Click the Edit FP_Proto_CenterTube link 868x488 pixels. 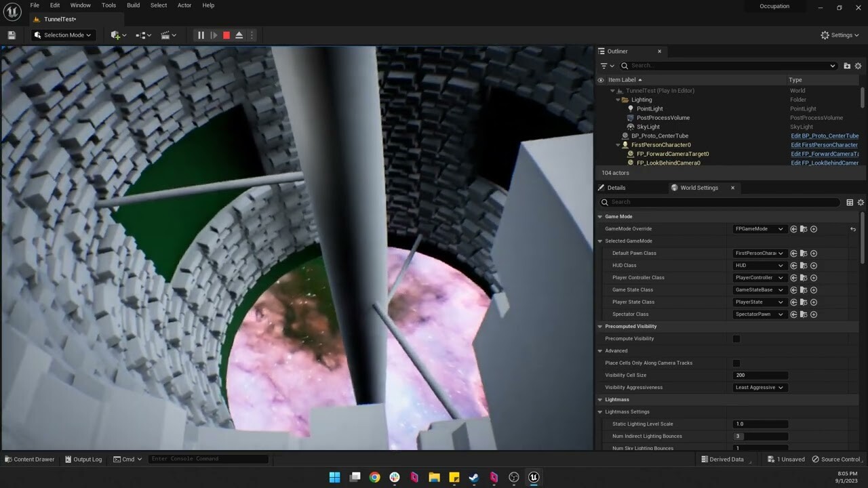click(x=824, y=136)
